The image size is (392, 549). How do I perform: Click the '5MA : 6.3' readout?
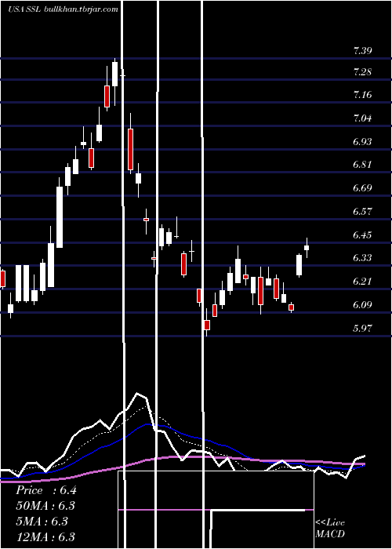(x=42, y=522)
